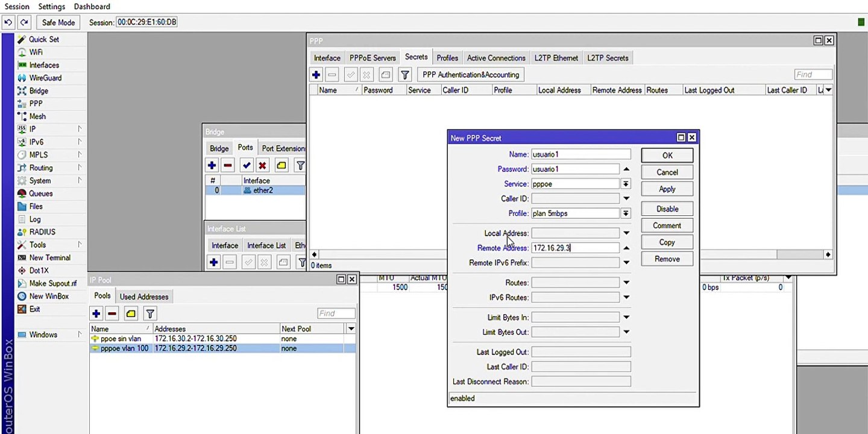Open the Settings menu

coord(51,7)
